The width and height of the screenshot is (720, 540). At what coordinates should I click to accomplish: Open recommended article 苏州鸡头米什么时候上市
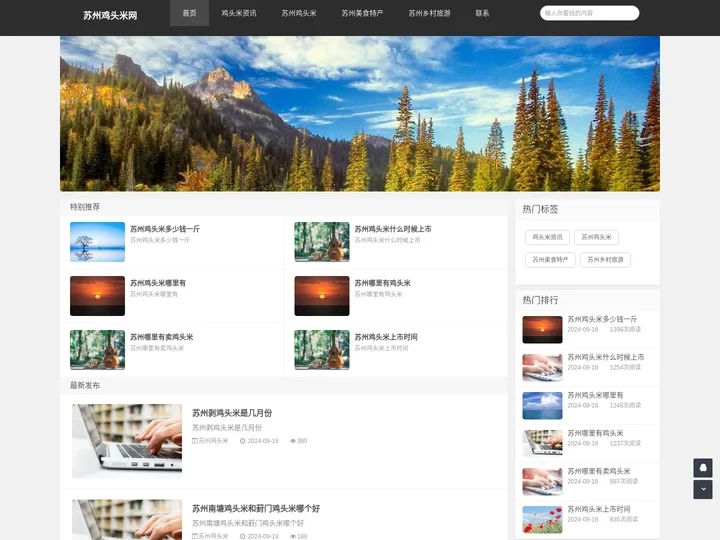[393, 229]
